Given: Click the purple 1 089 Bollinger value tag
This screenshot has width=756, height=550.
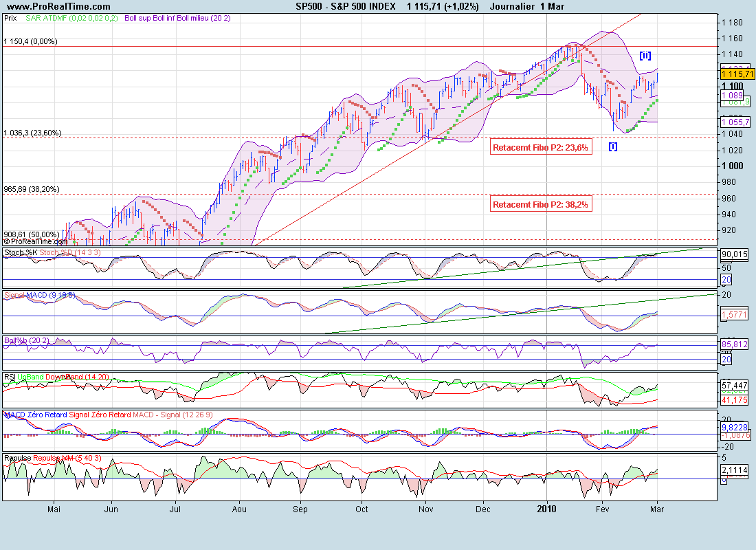Looking at the screenshot, I should (x=732, y=96).
